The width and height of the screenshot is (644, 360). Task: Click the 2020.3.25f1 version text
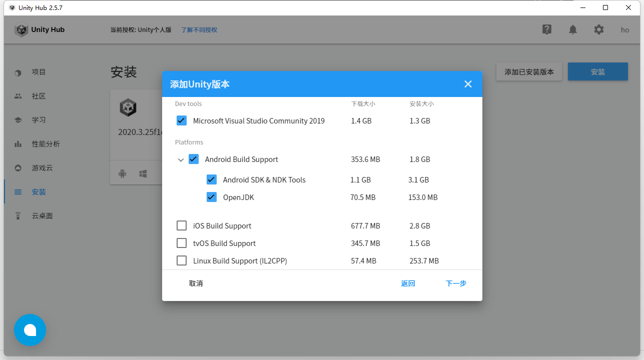tap(140, 132)
